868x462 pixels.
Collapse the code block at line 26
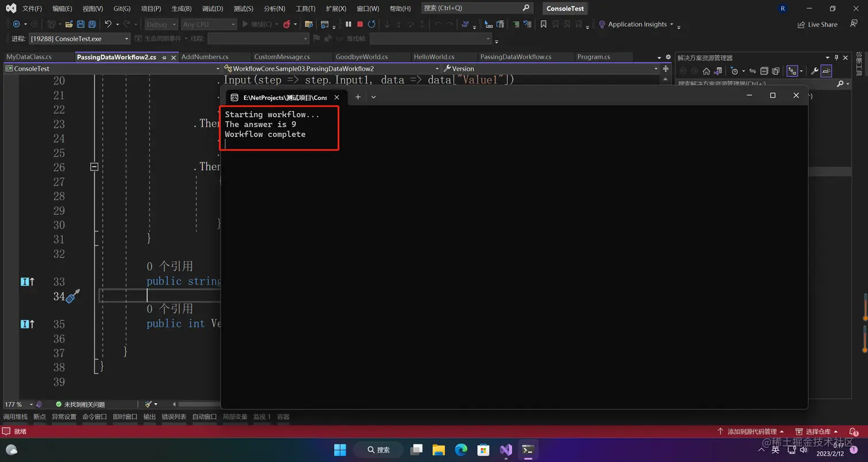[x=94, y=167]
